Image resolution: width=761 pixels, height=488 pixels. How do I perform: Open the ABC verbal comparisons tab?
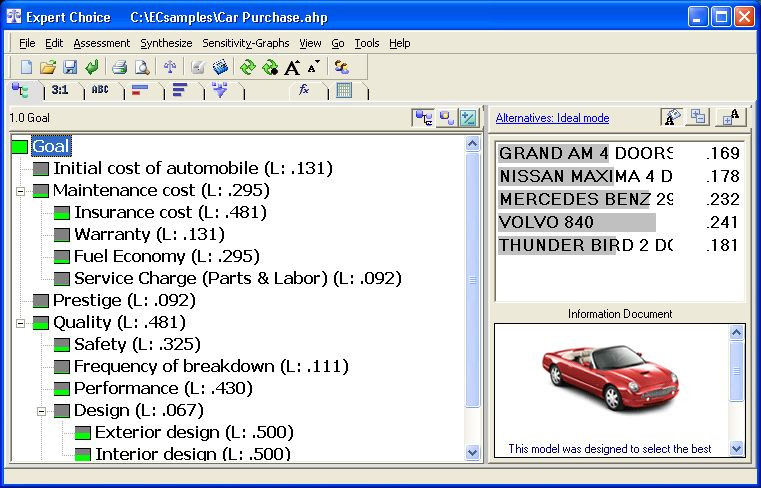click(x=100, y=90)
